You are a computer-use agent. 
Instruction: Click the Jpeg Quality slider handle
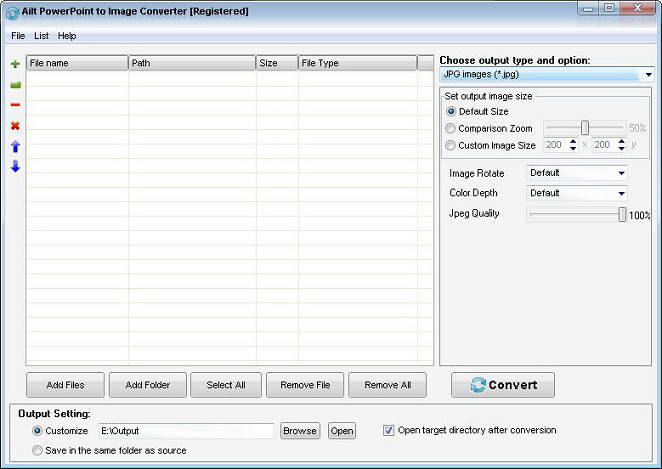coord(622,214)
